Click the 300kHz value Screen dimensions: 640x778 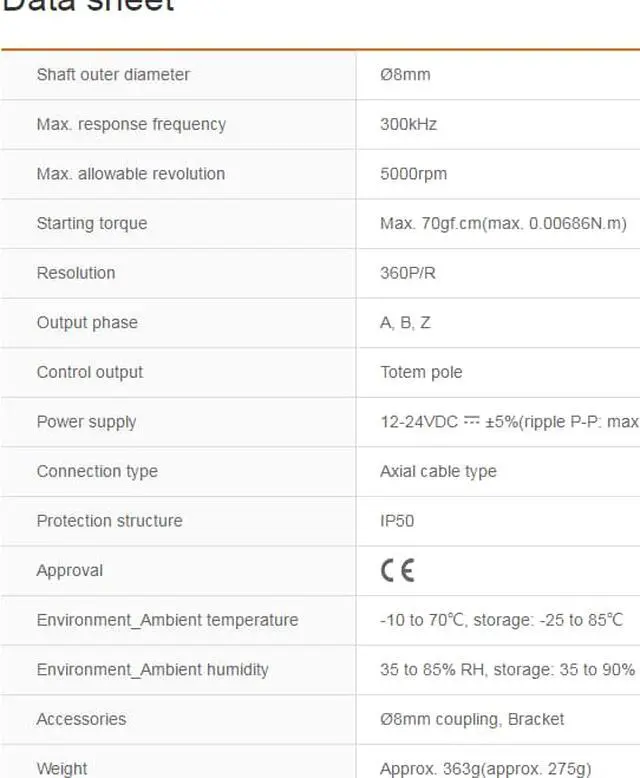tap(408, 124)
